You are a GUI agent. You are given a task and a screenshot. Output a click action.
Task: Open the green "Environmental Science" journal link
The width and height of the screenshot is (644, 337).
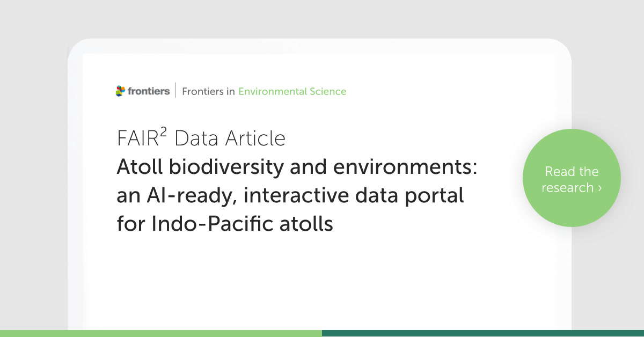coord(292,92)
